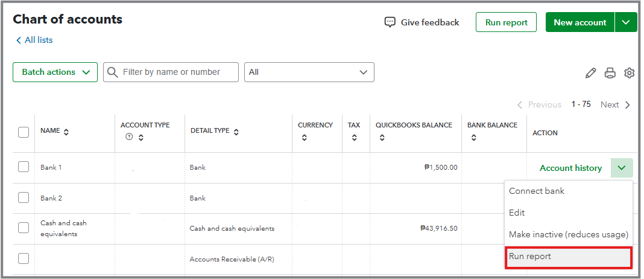Open the settings gear icon
Viewport: 644px width, 279px height.
[629, 72]
